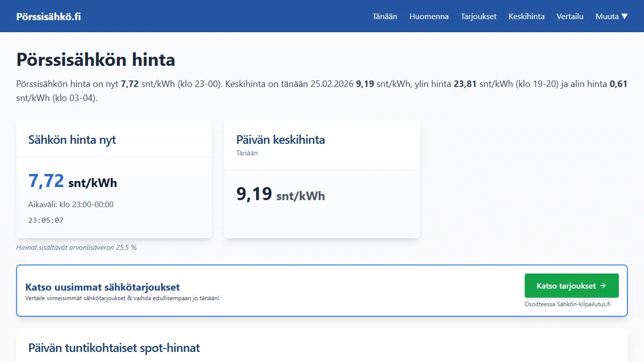Select Tarjoukset in the navigation bar
Viewport: 644px width, 362px height.
[478, 16]
